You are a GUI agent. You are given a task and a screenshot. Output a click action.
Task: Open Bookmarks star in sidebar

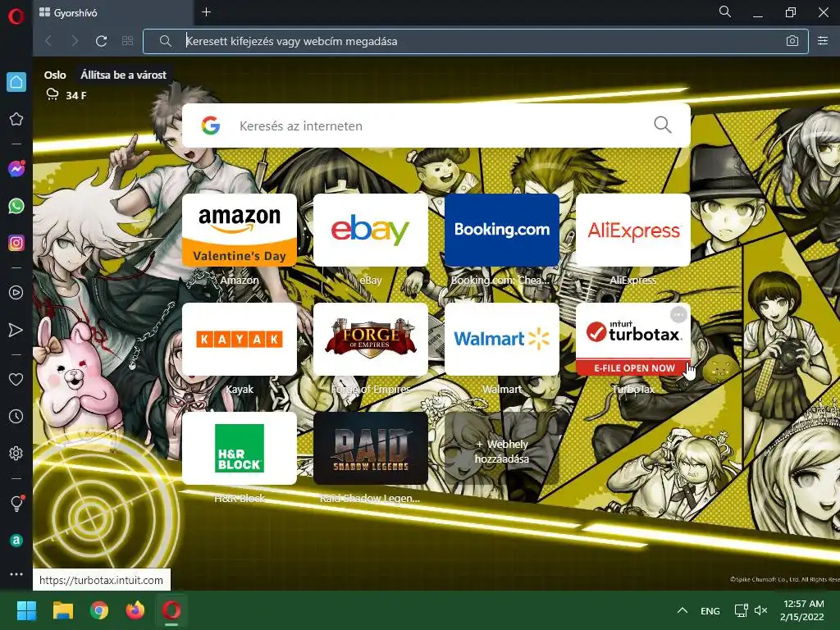tap(16, 119)
